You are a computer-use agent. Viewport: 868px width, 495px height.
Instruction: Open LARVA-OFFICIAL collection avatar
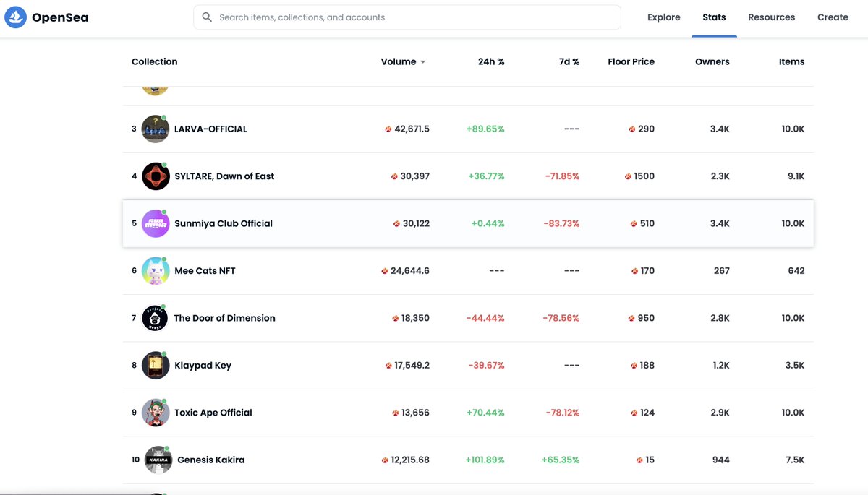coord(156,129)
